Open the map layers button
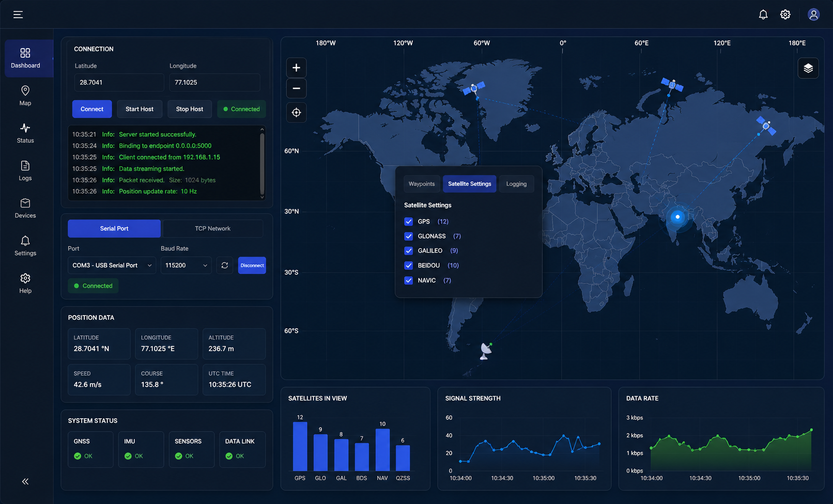The height and width of the screenshot is (504, 833). pyautogui.click(x=808, y=68)
